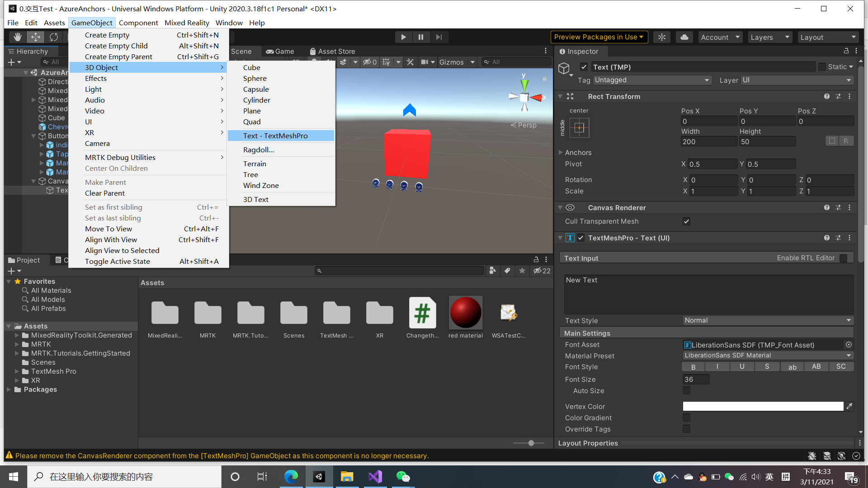Select the Move tool in the toolbar
This screenshot has width=868, height=488.
[x=35, y=37]
